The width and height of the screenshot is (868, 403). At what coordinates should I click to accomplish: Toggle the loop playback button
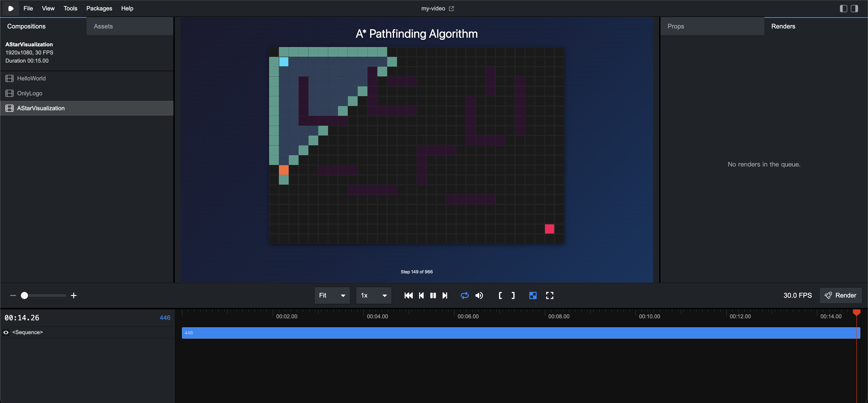point(464,295)
